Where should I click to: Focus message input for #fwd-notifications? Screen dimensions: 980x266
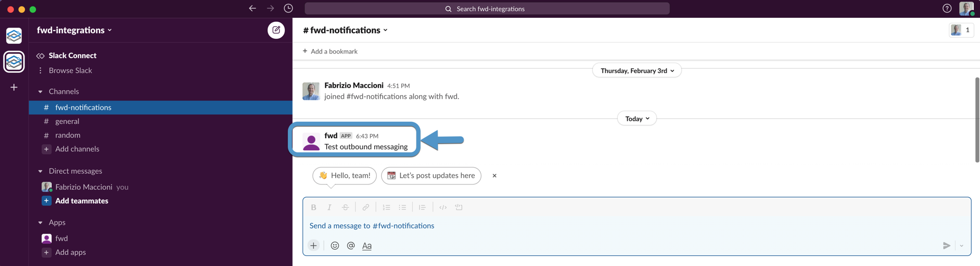pyautogui.click(x=636, y=226)
